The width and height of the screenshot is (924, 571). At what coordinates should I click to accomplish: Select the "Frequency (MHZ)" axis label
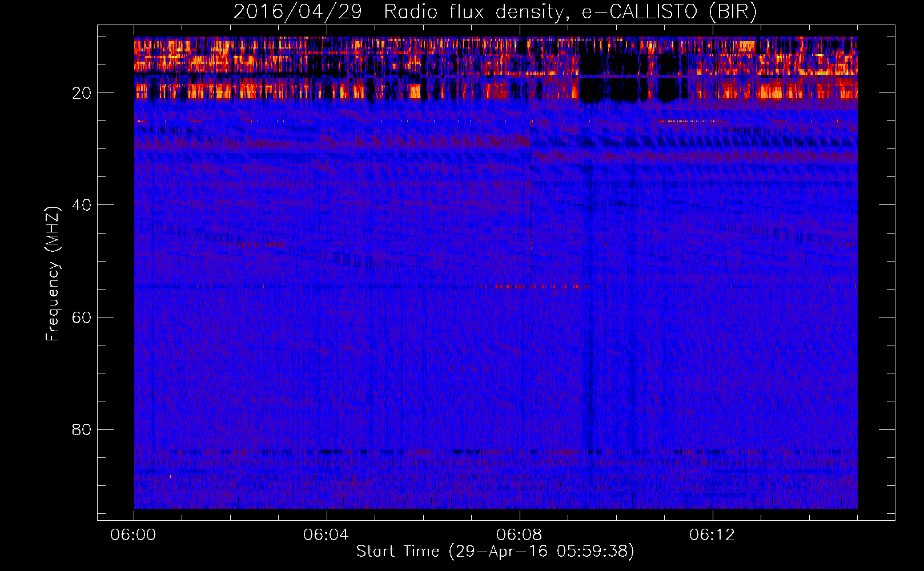(x=53, y=274)
